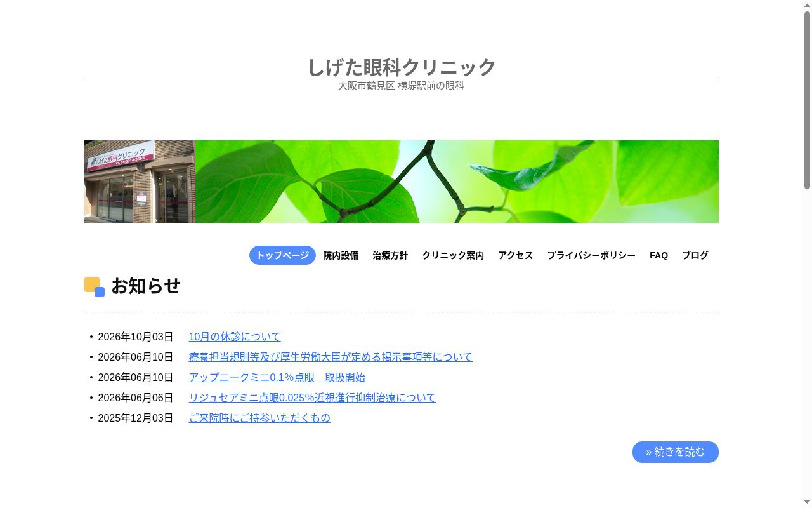Click the お知らせ heading square icon
The width and height of the screenshot is (812, 508).
pyautogui.click(x=95, y=287)
